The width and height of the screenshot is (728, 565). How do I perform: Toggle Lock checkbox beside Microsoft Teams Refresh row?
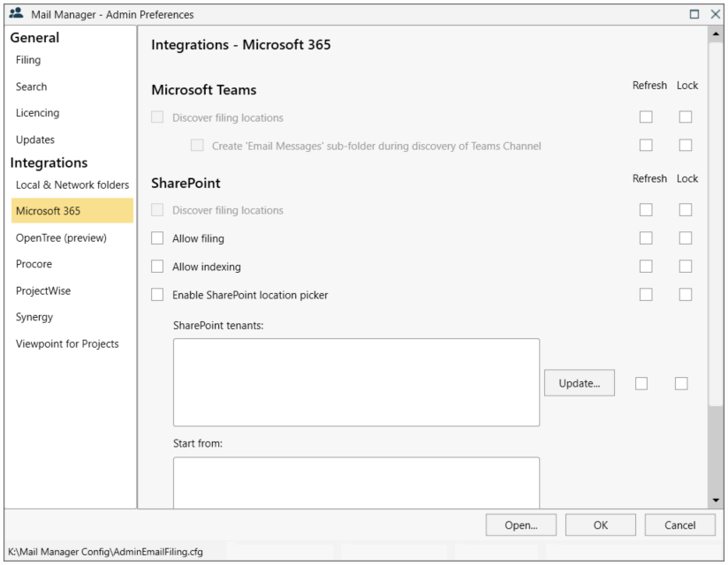686,116
